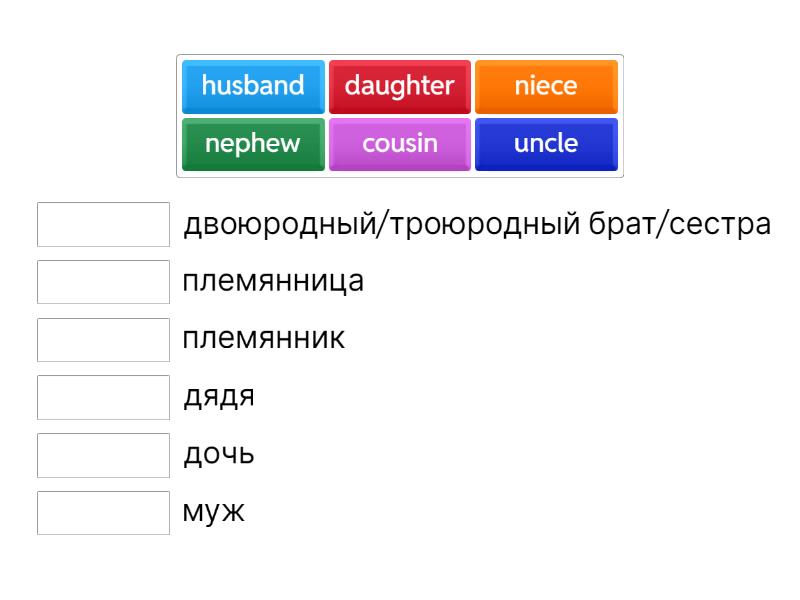
Task: Pick the dark blue 'uncle' tile
Action: [x=546, y=144]
